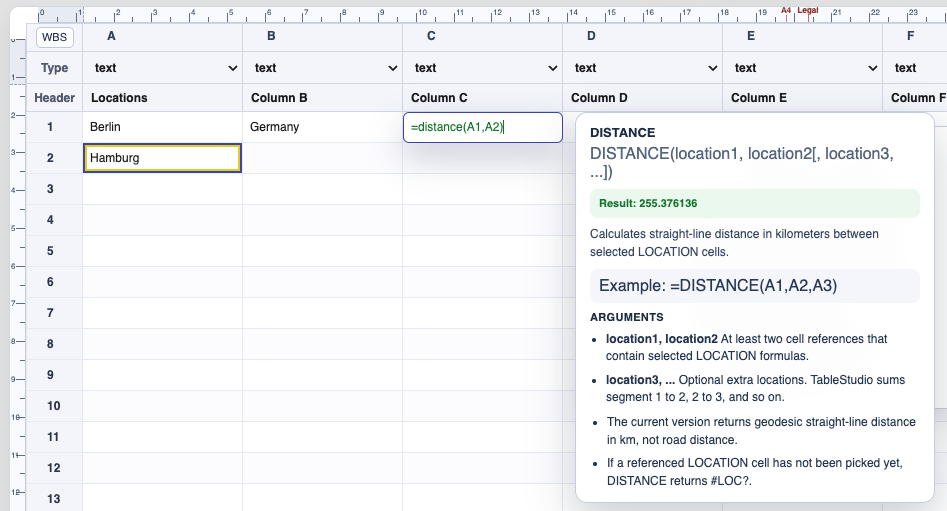The height and width of the screenshot is (511, 947).
Task: Click the Column F header cell
Action: (x=915, y=98)
